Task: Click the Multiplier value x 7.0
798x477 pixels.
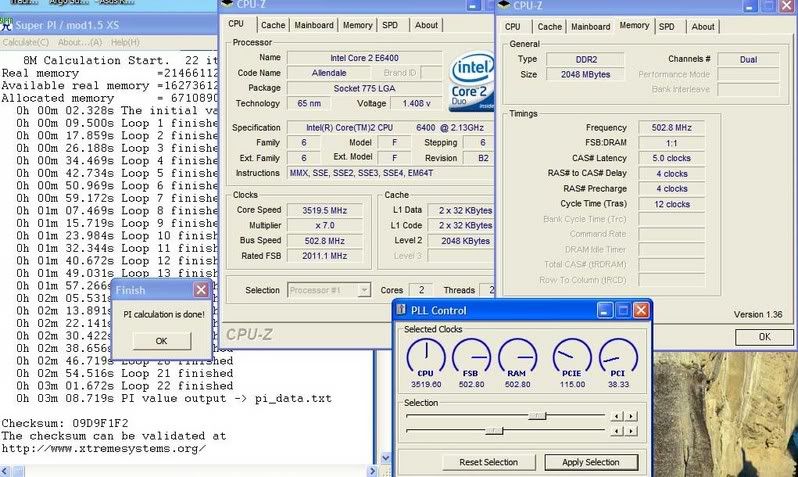Action: click(325, 226)
